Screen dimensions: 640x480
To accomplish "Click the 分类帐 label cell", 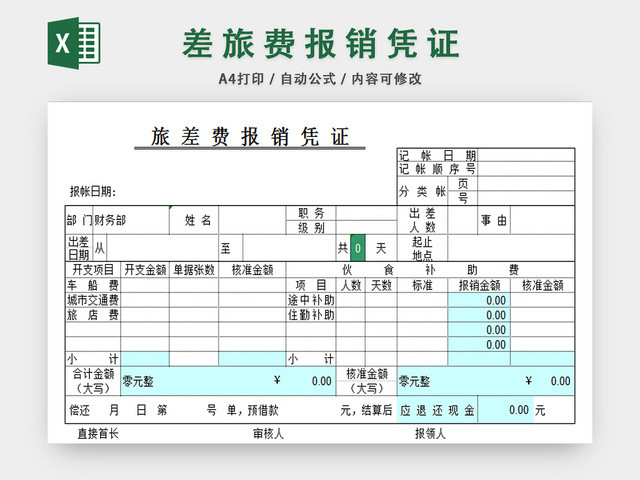I will click(x=422, y=191).
